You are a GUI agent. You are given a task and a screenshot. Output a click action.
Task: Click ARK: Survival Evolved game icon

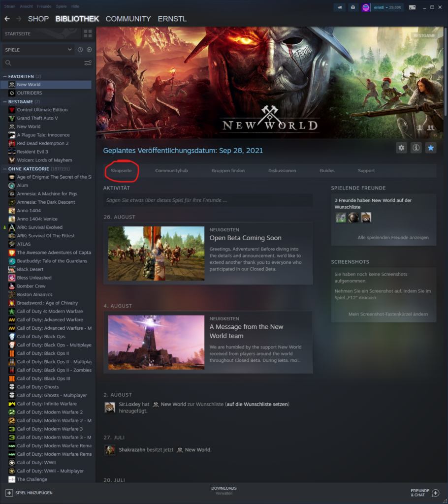[12, 227]
